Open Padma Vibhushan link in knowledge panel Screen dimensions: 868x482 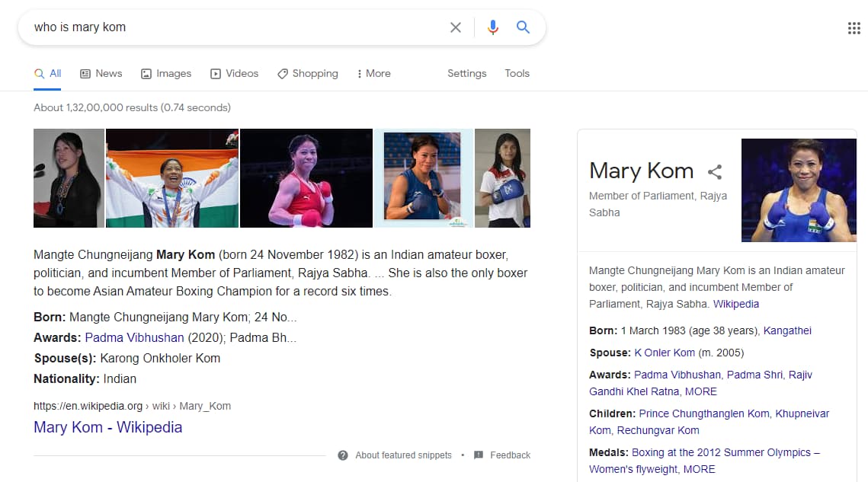(677, 375)
